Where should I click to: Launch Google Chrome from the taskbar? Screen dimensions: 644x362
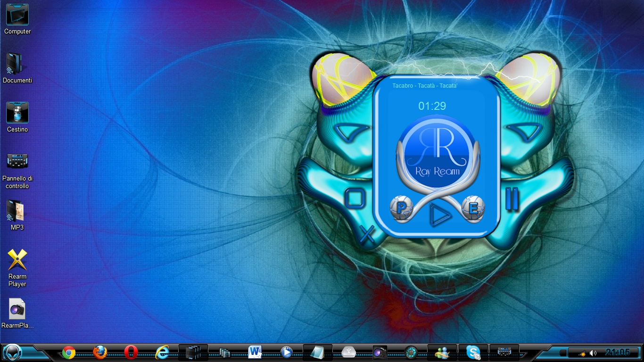click(69, 352)
